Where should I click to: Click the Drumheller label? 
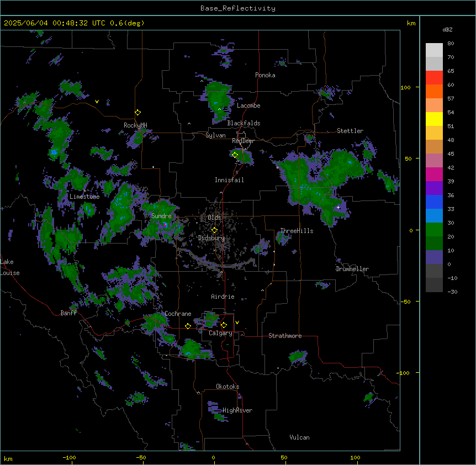pyautogui.click(x=352, y=269)
